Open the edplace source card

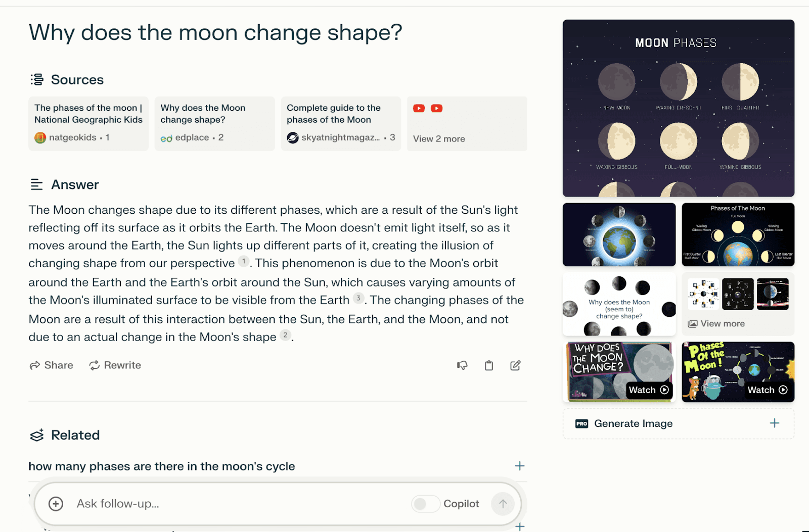214,124
